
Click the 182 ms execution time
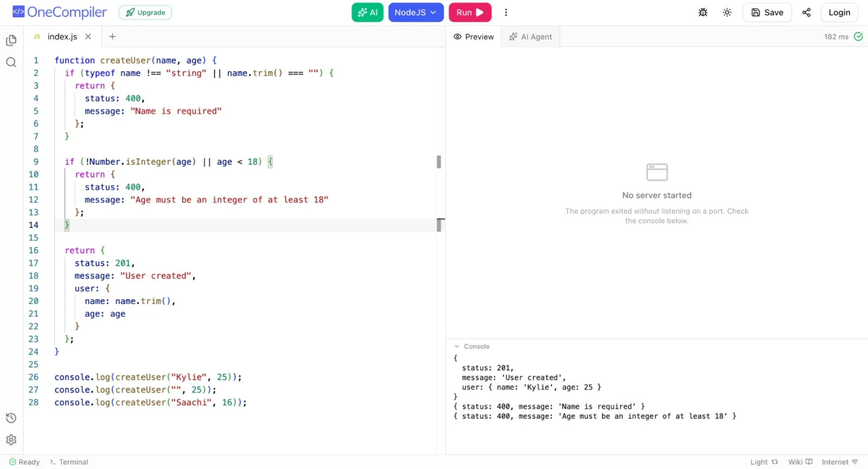[836, 37]
